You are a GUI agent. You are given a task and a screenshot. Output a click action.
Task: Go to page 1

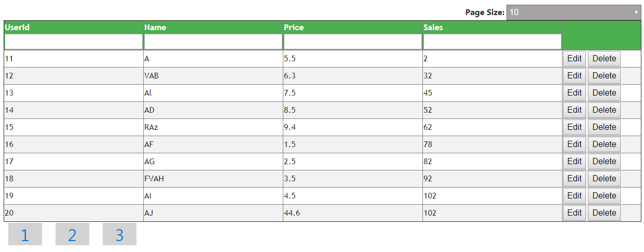(x=25, y=234)
